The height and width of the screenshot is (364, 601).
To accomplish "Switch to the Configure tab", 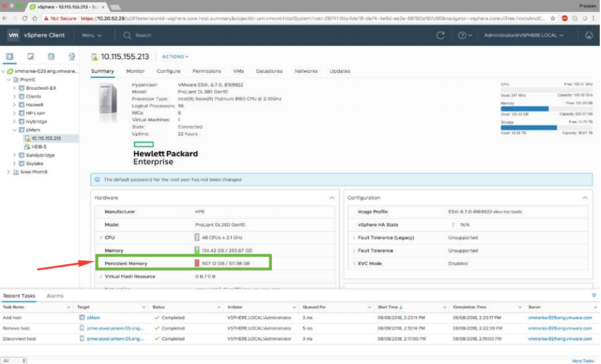I will (x=168, y=71).
